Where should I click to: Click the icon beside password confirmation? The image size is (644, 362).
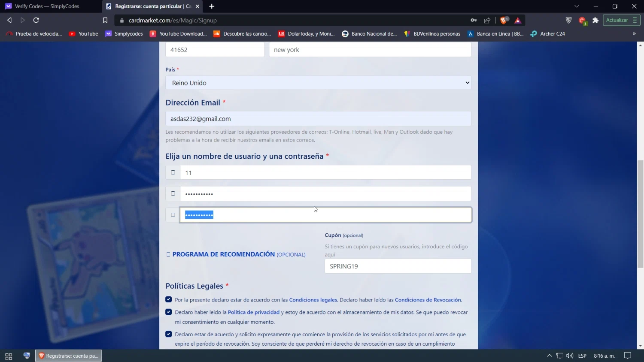(x=173, y=215)
